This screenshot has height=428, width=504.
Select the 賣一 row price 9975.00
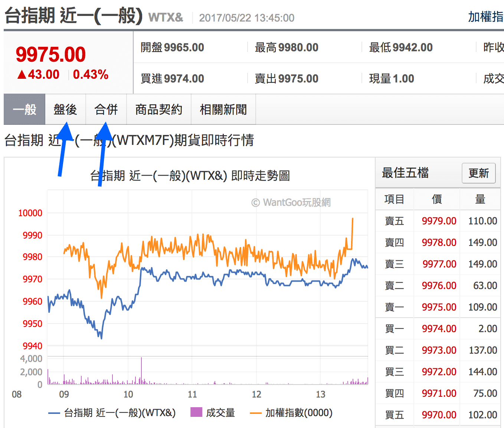pos(439,307)
